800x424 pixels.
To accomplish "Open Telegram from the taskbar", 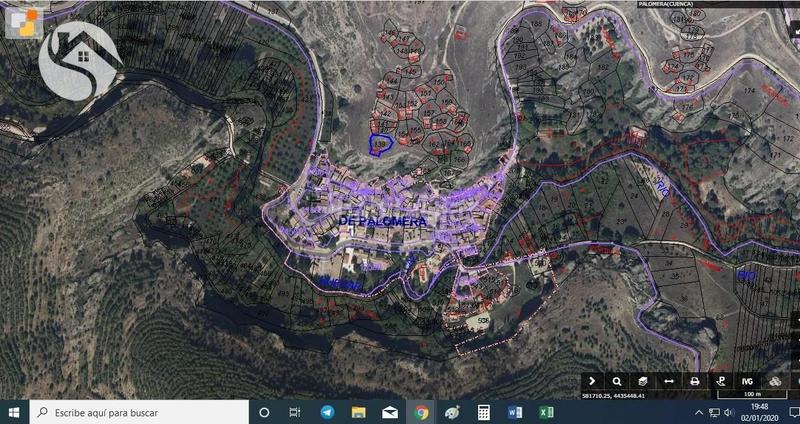I will pyautogui.click(x=327, y=412).
